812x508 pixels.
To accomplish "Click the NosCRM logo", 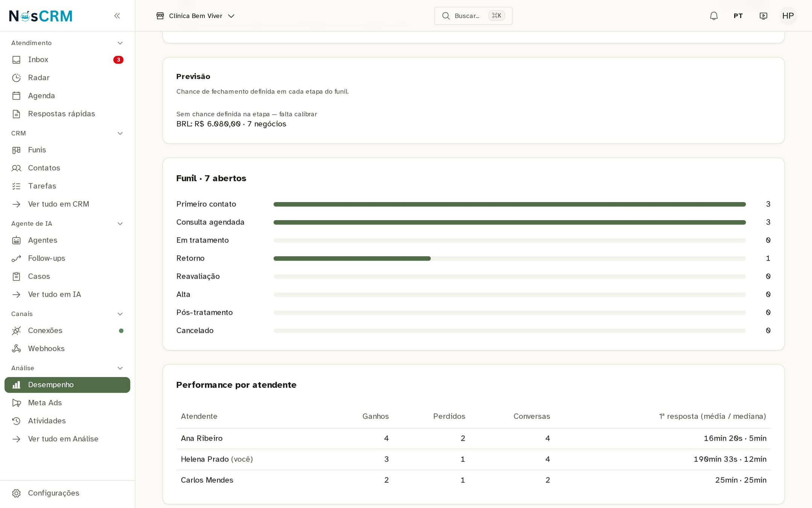I will coord(41,16).
